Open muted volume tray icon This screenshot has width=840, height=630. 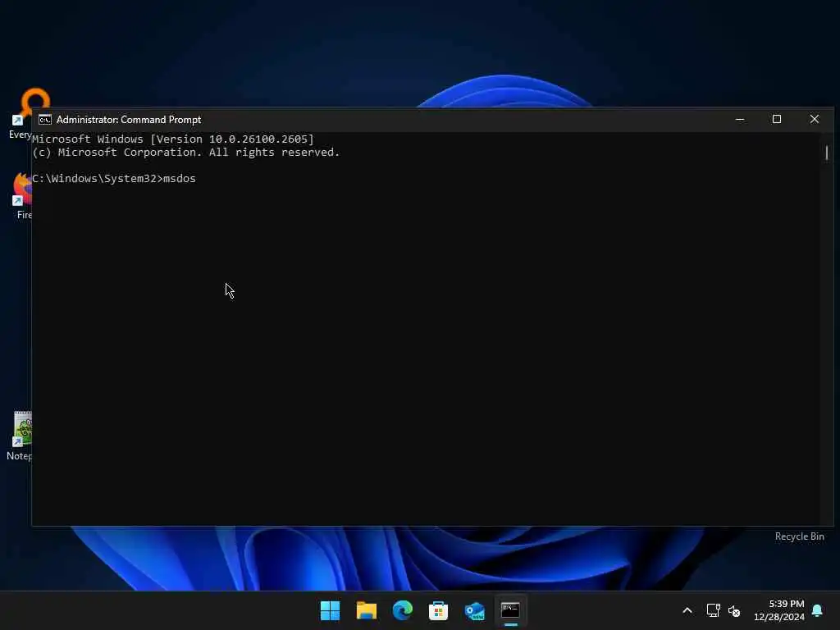pos(734,610)
